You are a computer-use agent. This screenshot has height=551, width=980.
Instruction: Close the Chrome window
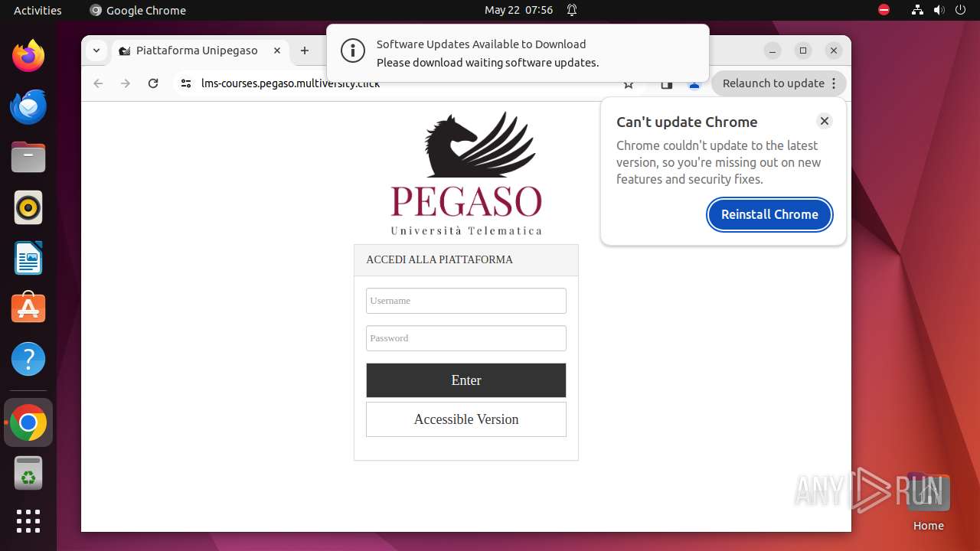834,51
